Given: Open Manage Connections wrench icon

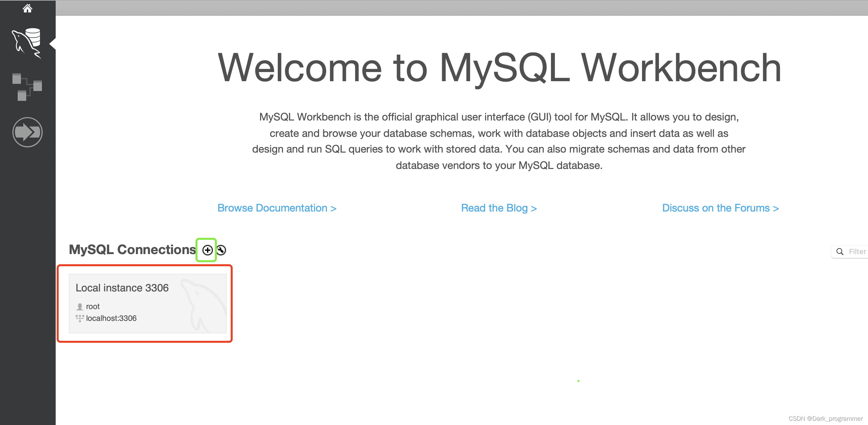Looking at the screenshot, I should tap(221, 250).
